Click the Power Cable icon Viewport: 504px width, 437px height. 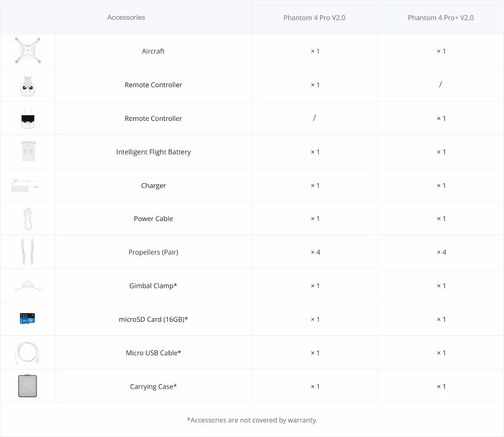click(x=27, y=218)
